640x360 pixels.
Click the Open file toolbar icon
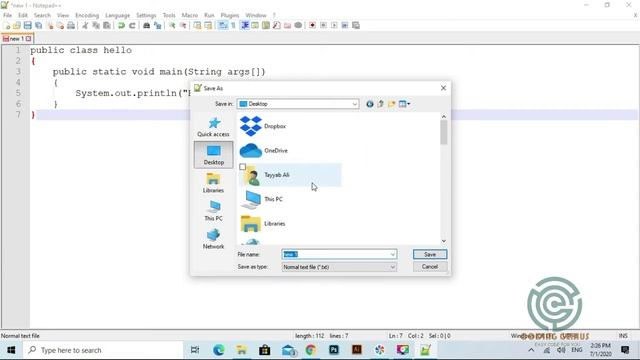pos(17,25)
